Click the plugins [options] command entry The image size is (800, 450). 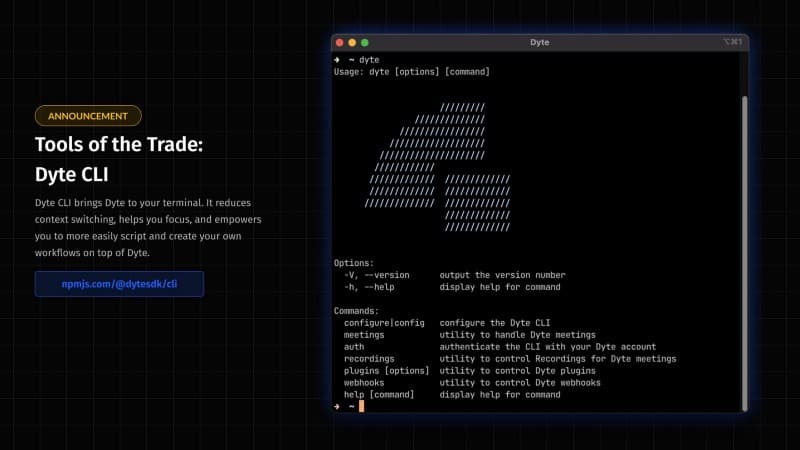click(386, 371)
